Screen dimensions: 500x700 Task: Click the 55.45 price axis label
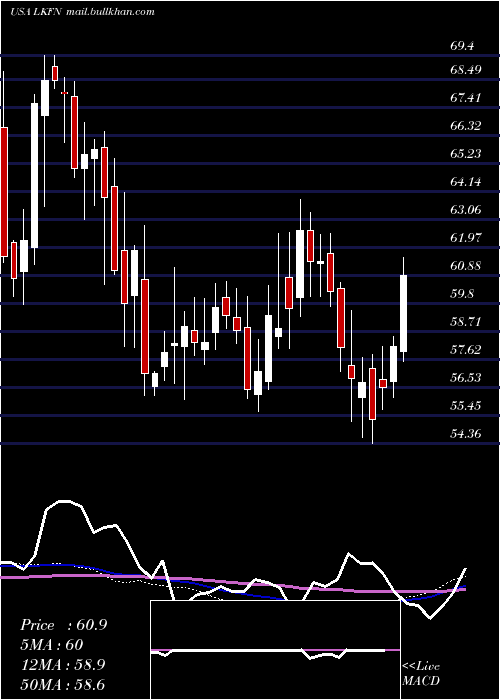coord(466,406)
